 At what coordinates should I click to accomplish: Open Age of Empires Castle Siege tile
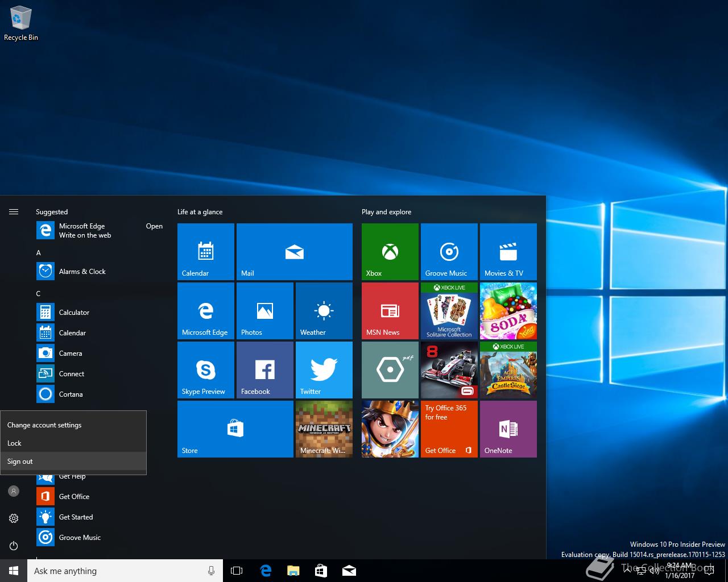point(508,369)
